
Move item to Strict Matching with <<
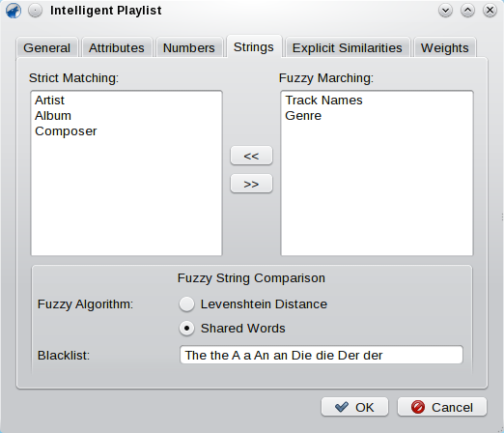(251, 156)
